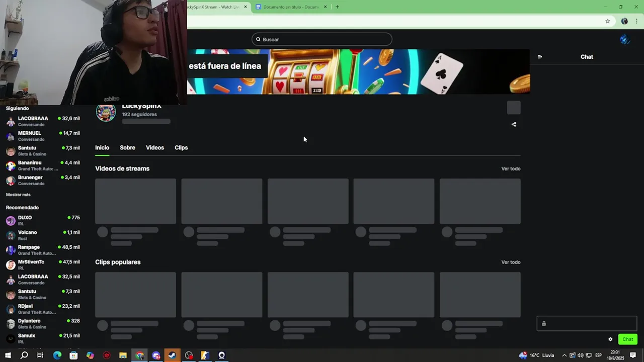
Task: Open the red circular app on taskbar
Action: 107,355
